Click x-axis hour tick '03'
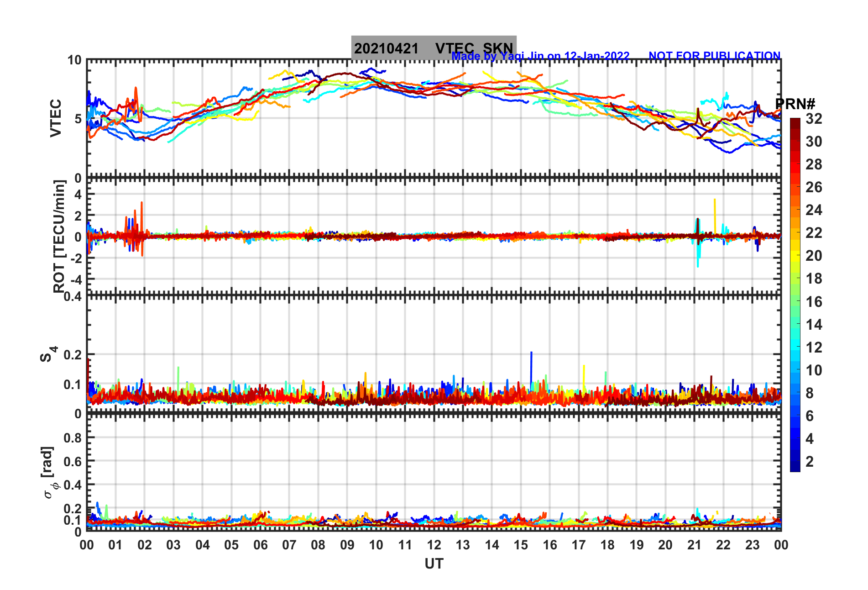 (x=173, y=545)
